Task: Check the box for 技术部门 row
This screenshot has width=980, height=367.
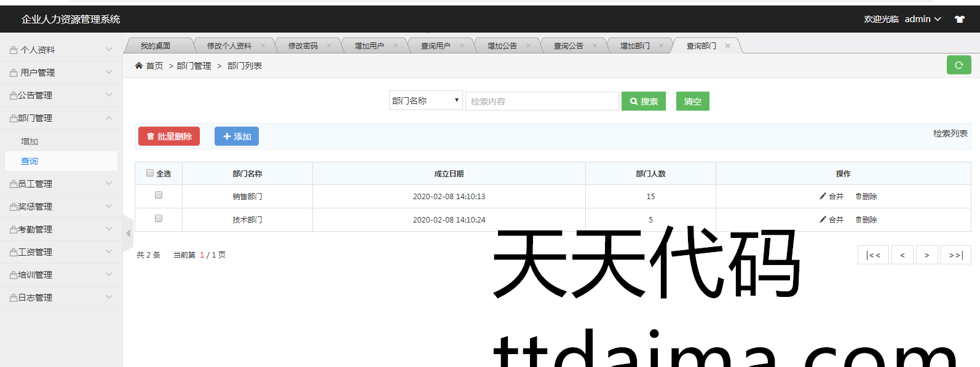Action: [x=159, y=219]
